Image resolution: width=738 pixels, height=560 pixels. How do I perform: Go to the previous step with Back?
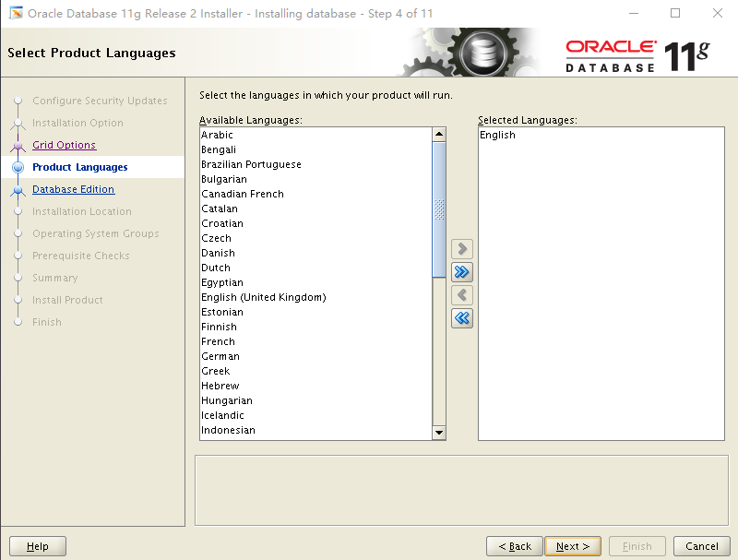515,546
